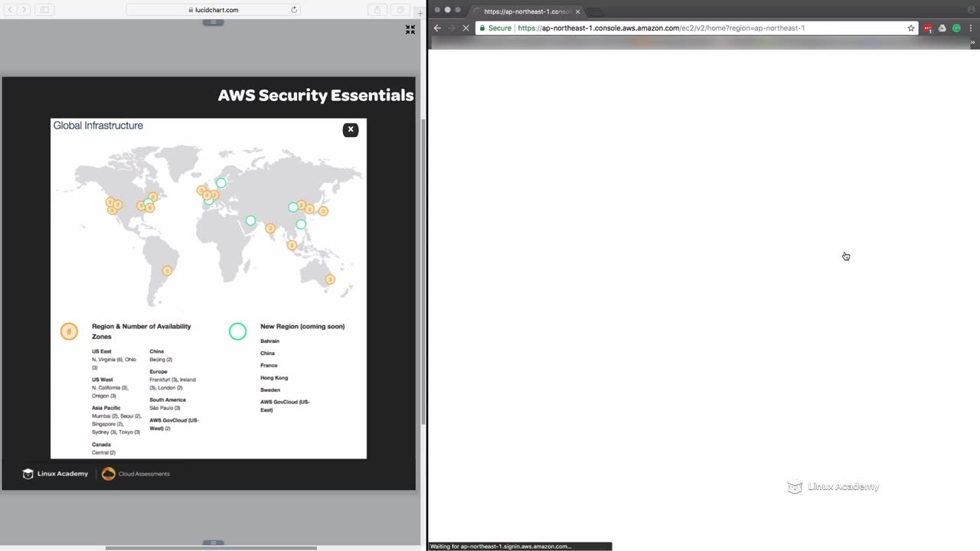Screen dimensions: 980x551
Task: Show all tabs in Safari
Action: pyautogui.click(x=400, y=10)
